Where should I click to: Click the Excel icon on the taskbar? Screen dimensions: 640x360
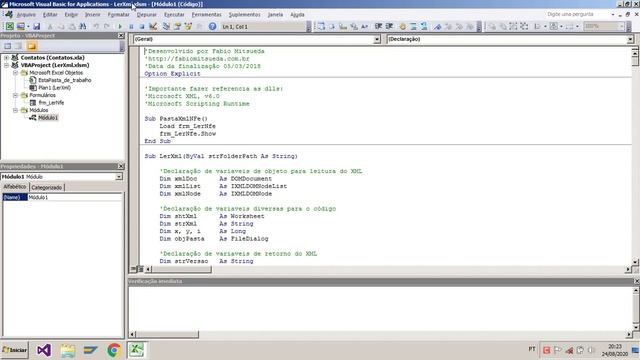coord(137,350)
